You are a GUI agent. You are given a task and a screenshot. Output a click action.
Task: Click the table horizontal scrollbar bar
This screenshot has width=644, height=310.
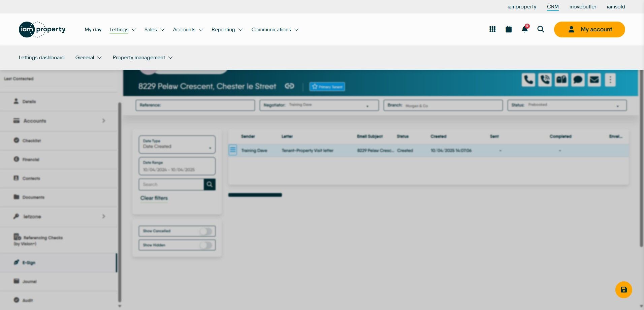click(255, 195)
